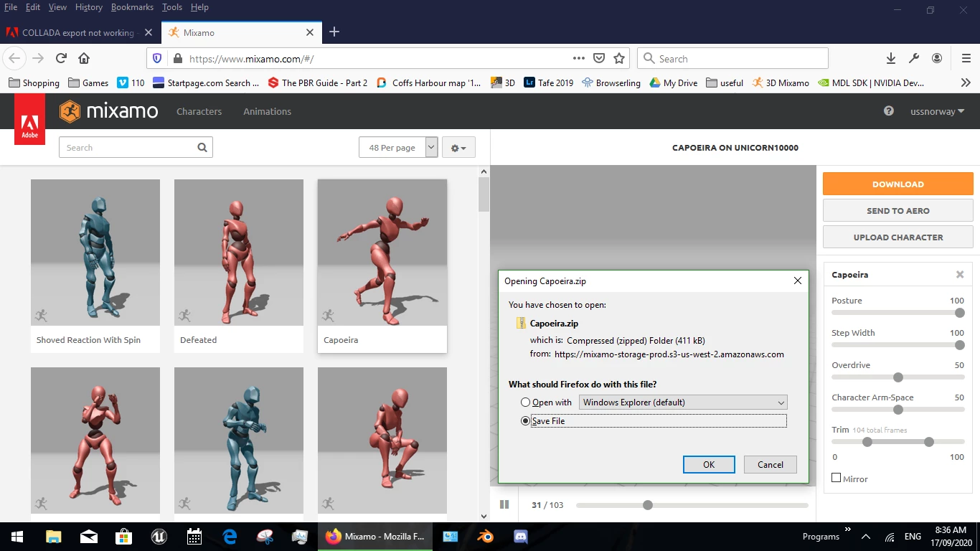Open Microsoft Edge from taskbar
This screenshot has width=980, height=551.
tap(230, 536)
